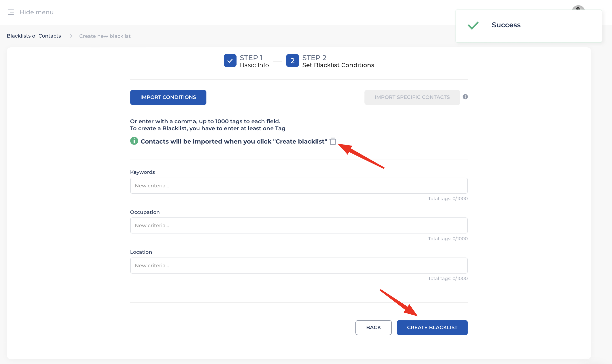This screenshot has height=364, width=612.
Task: Click the green Success checkmark icon
Action: [x=473, y=25]
